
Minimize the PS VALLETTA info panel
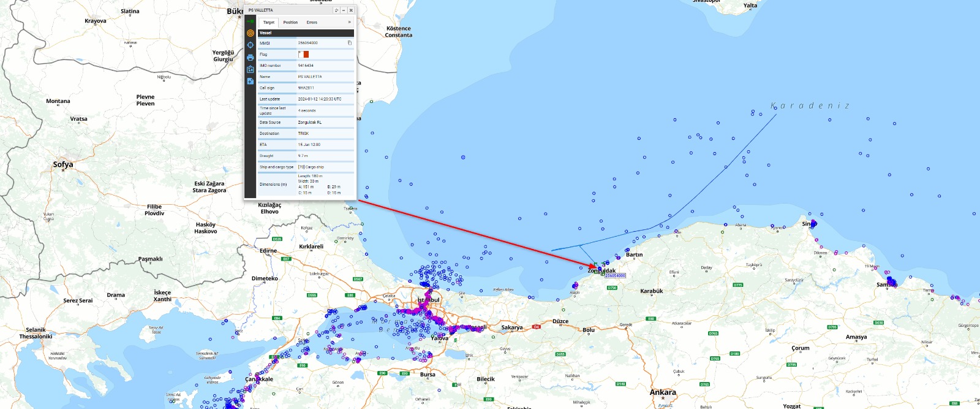point(344,10)
